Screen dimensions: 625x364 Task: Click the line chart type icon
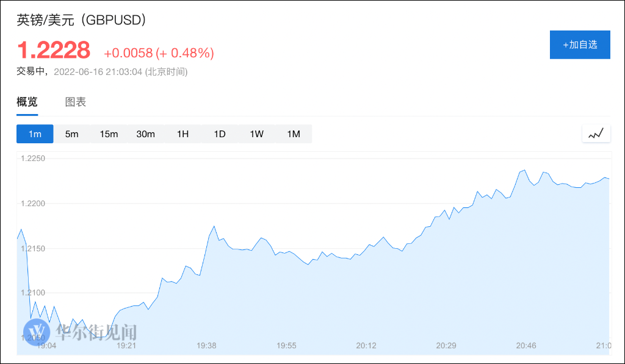point(596,134)
